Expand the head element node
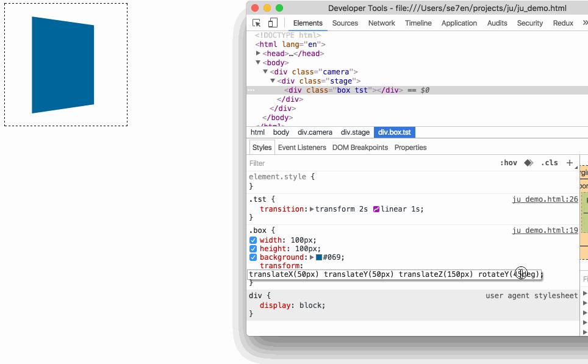This screenshot has width=588, height=364. (257, 53)
